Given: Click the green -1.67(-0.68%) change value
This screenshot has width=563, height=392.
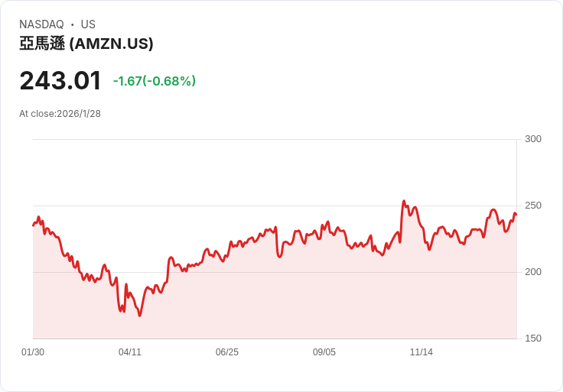Looking at the screenshot, I should [155, 81].
